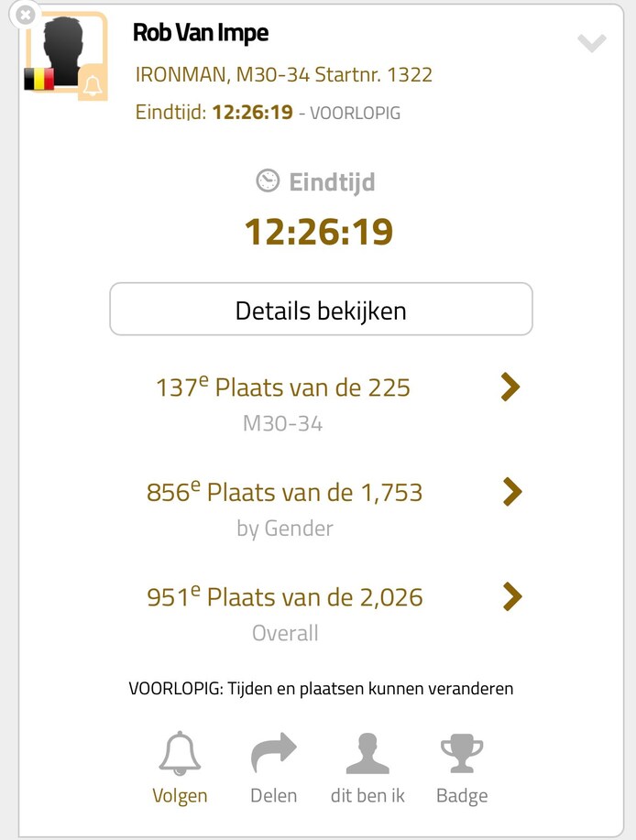Viewport: 636px width, 840px height.
Task: Tap the small bell on the athlete photo
Action: [92, 85]
